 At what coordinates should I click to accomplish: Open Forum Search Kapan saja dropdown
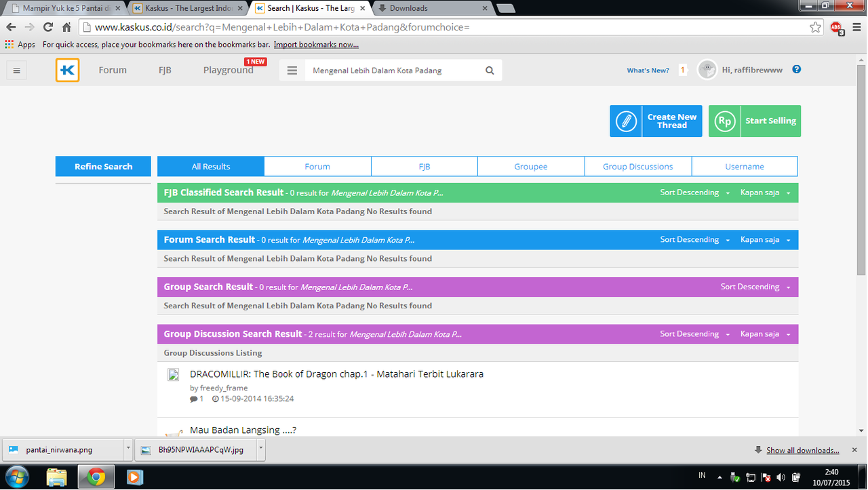pos(766,240)
